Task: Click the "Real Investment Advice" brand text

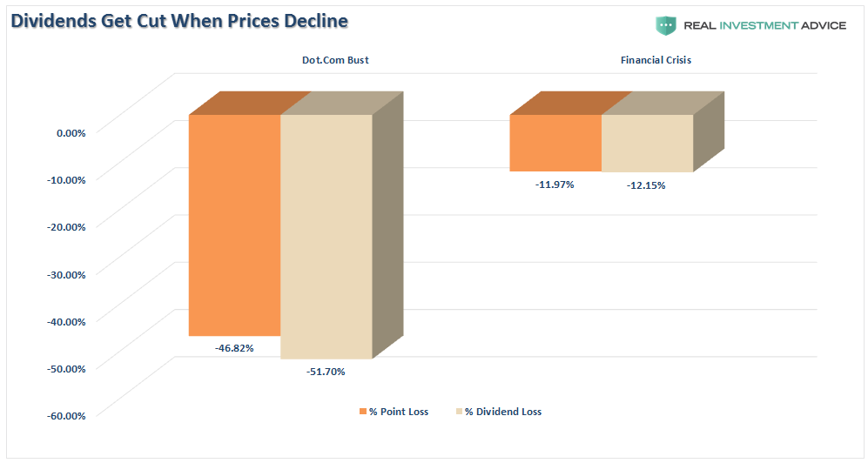Action: point(764,25)
